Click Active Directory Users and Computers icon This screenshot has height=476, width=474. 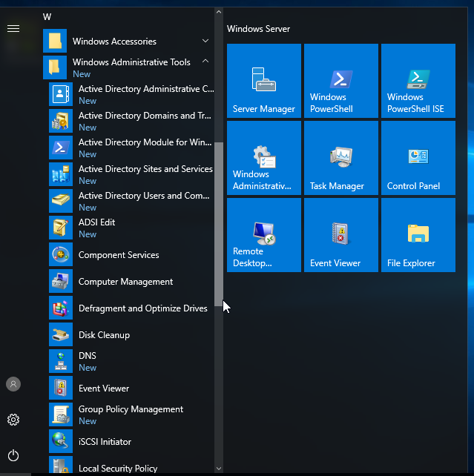point(61,201)
